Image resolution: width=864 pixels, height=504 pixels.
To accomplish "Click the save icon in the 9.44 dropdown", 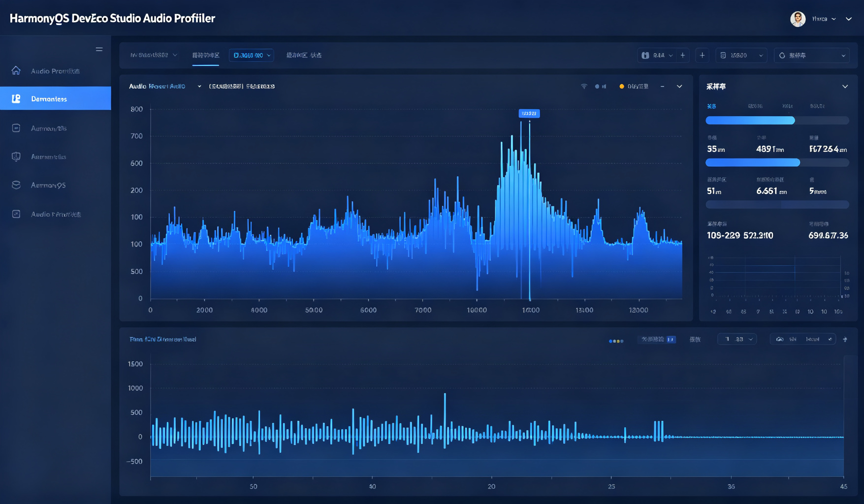I will point(645,55).
